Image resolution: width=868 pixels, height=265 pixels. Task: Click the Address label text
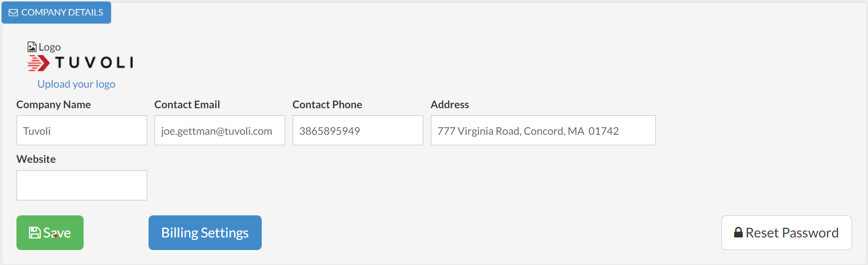tap(450, 105)
